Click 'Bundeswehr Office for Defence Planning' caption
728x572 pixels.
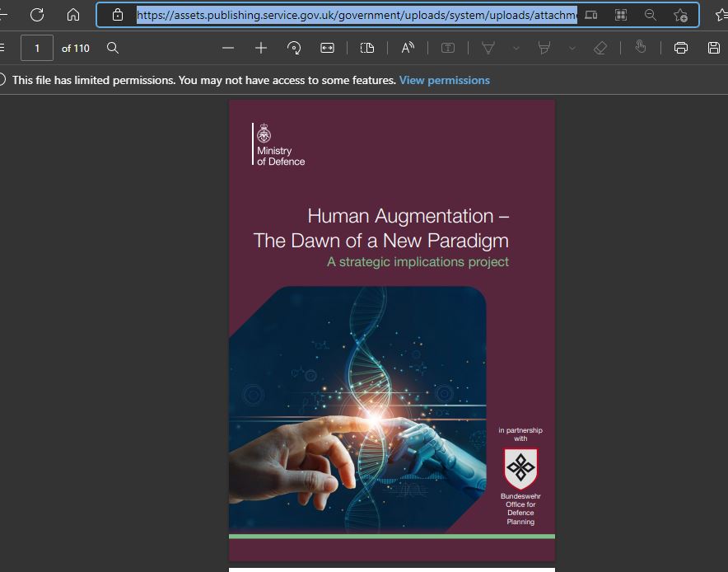[520, 509]
